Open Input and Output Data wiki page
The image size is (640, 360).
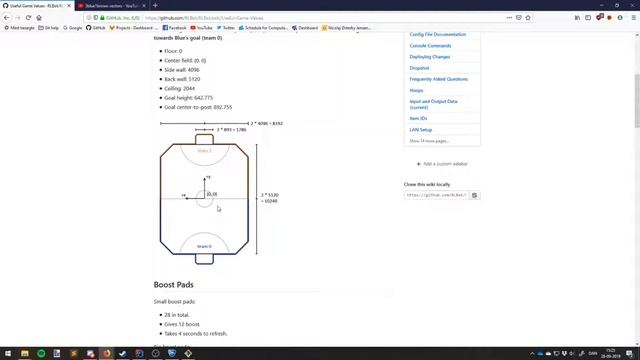[433, 104]
